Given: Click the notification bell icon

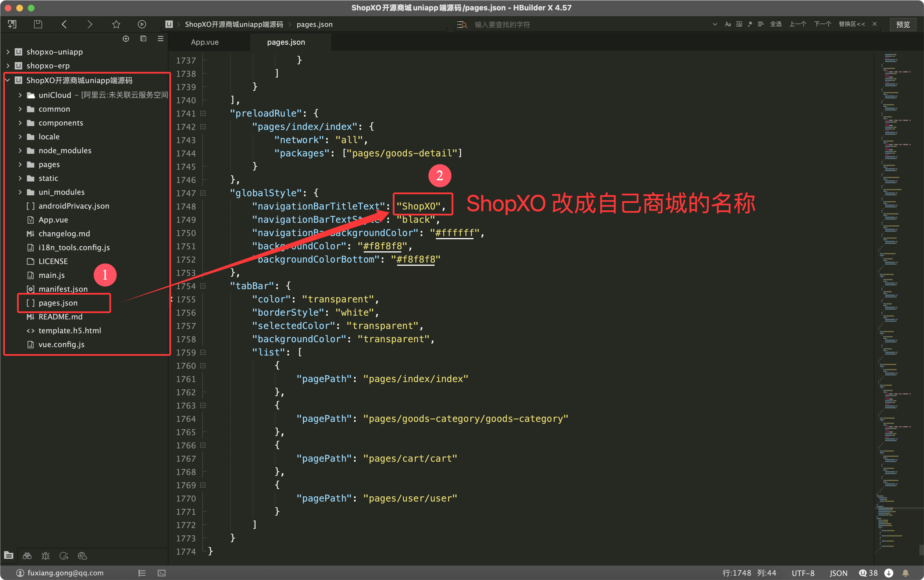Looking at the screenshot, I should click(x=906, y=573).
